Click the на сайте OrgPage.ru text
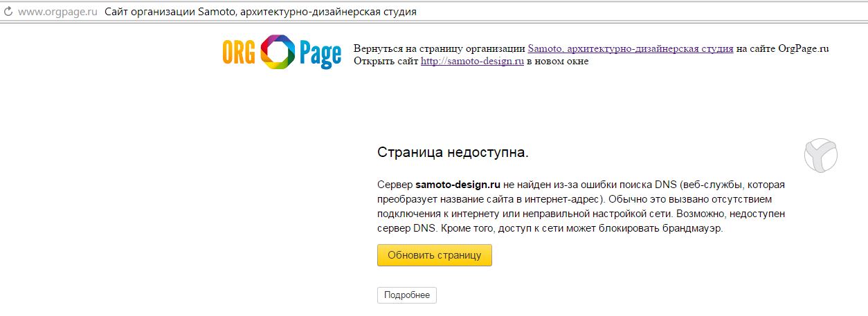 782,49
